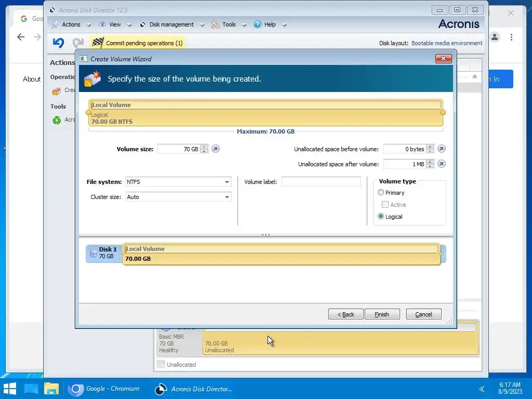Click dialog bottom-right resize grip
532x399 pixels.
[449, 322]
